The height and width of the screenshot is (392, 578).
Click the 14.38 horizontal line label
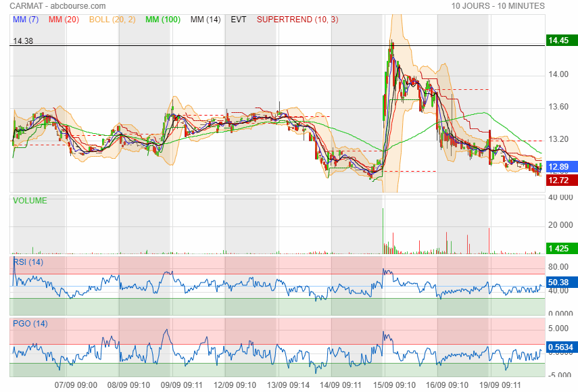[x=24, y=41]
